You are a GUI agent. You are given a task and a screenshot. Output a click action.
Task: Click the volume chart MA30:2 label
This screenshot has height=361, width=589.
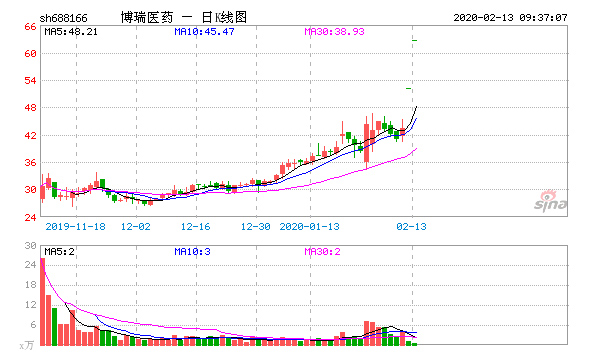[322, 252]
